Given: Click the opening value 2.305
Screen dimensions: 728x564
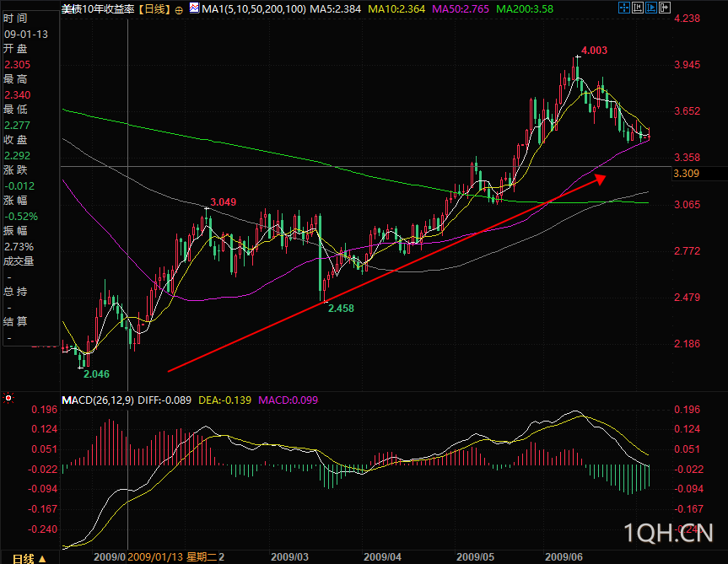Looking at the screenshot, I should (17, 65).
